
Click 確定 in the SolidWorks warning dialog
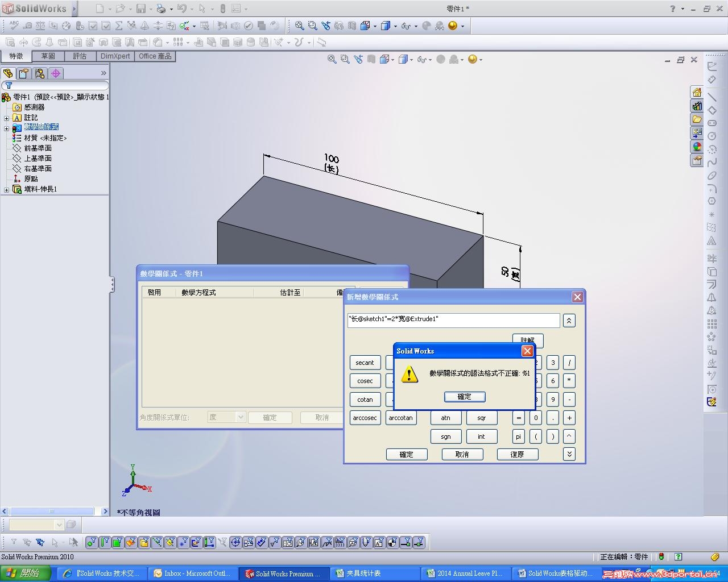pos(464,397)
